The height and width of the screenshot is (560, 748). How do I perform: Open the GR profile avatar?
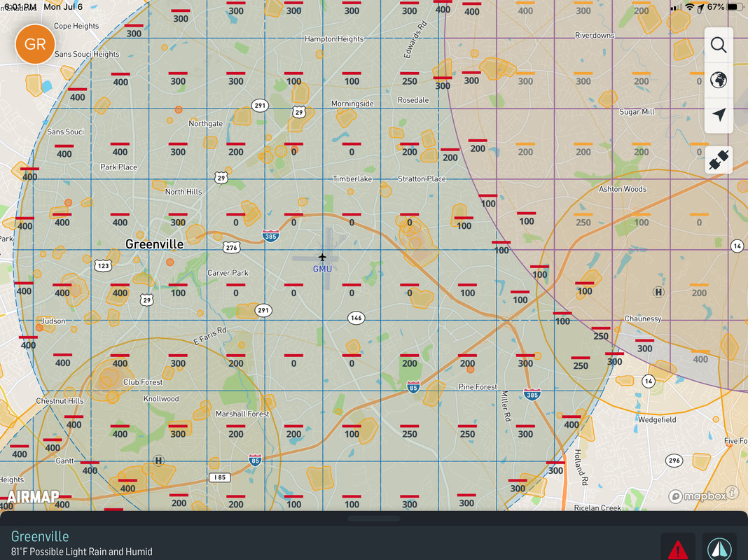(35, 44)
